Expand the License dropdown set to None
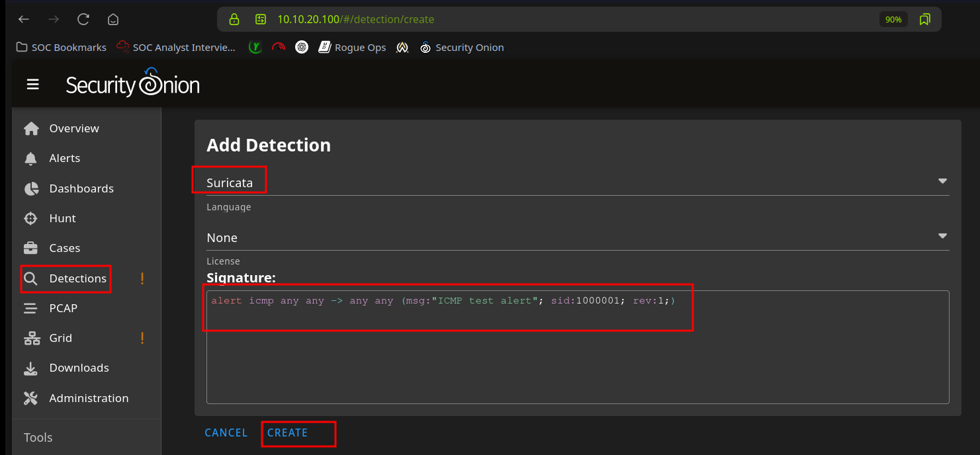Viewport: 980px width, 455px height. pyautogui.click(x=942, y=237)
